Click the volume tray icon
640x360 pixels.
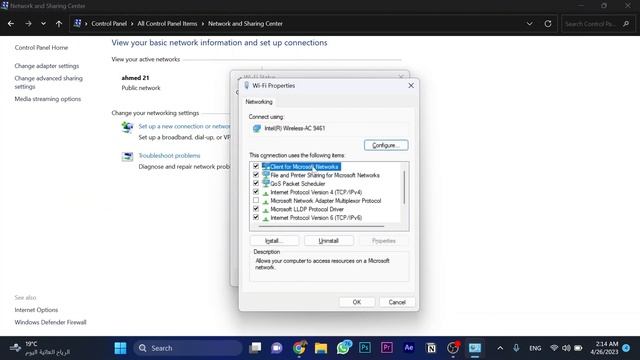point(566,348)
